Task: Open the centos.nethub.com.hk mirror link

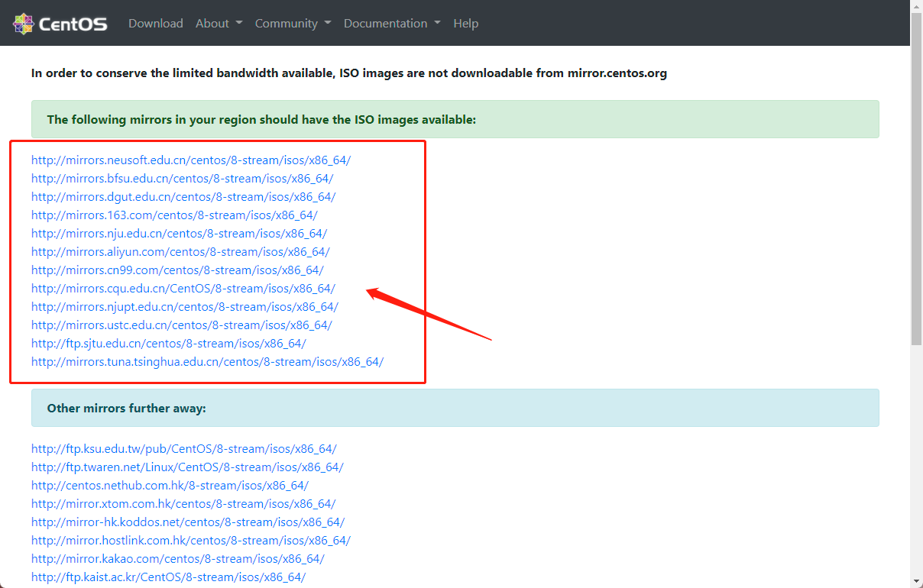Action: click(170, 486)
